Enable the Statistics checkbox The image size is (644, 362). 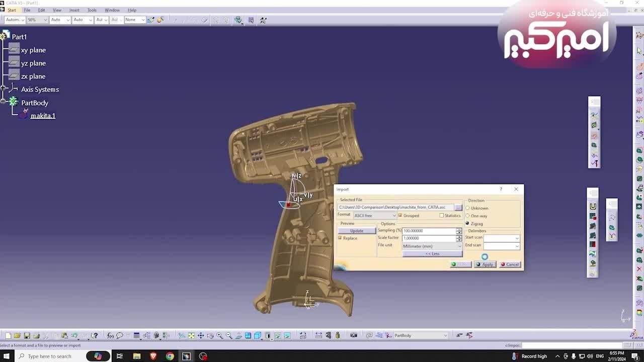442,216
